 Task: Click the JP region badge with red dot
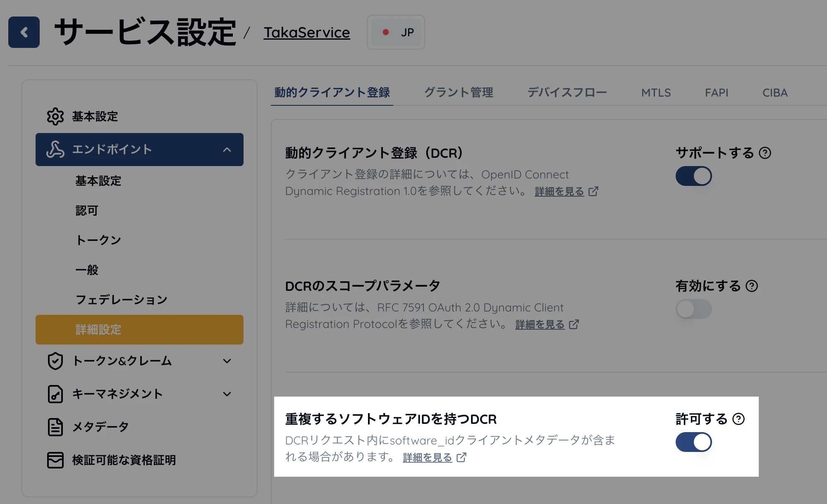396,32
